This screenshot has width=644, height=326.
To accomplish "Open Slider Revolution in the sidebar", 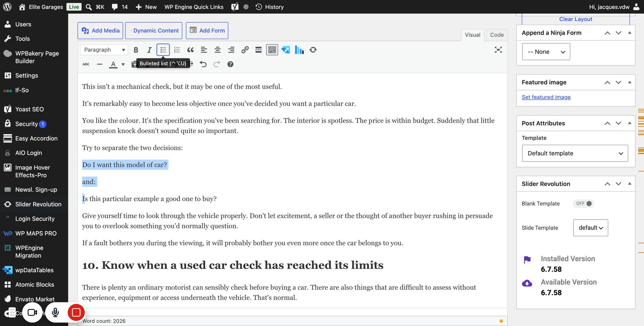I will tap(38, 204).
